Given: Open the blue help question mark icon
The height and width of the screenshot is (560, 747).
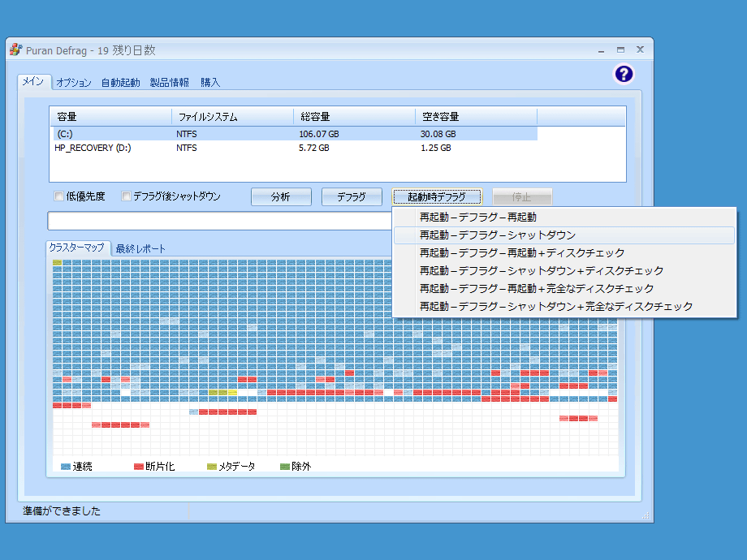Looking at the screenshot, I should click(x=624, y=75).
